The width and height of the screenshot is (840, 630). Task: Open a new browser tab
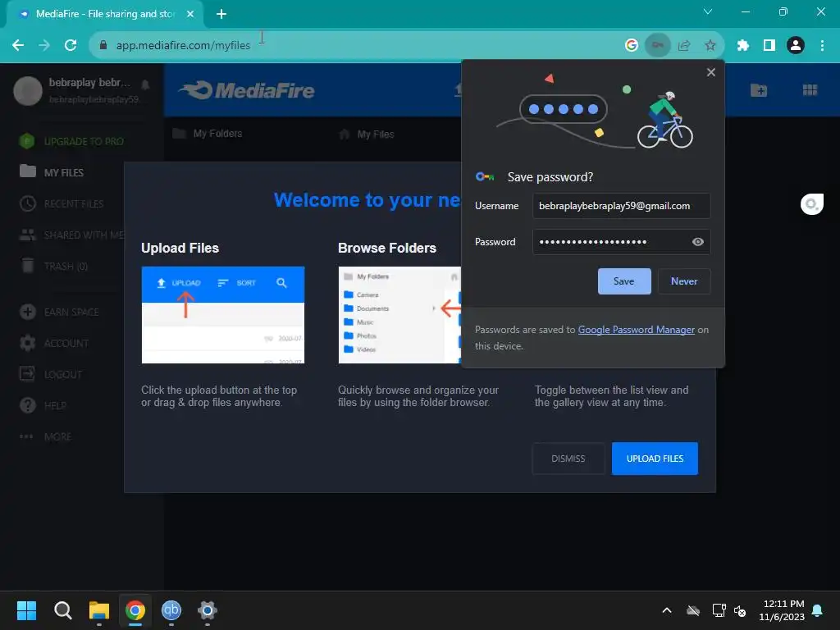point(221,14)
